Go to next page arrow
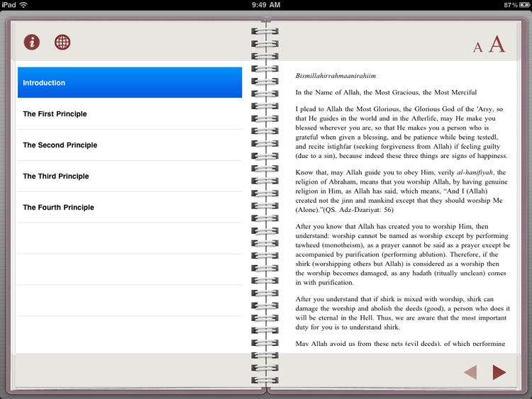Screen dimensions: 532x399 [499, 372]
